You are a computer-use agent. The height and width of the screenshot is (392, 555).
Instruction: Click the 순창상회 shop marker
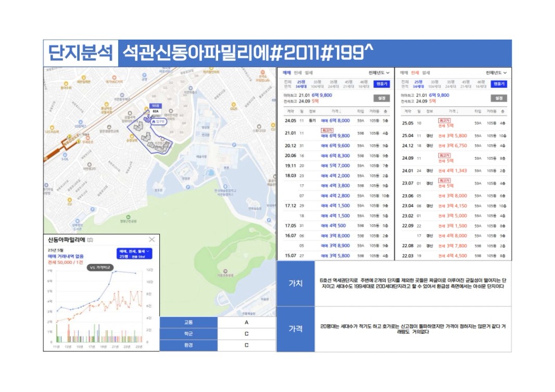[x=132, y=138]
